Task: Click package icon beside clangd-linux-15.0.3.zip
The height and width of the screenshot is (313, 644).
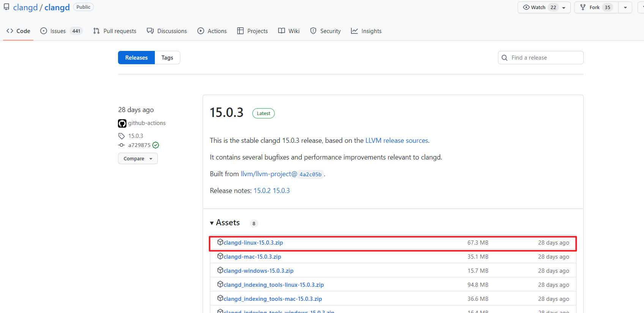Action: pos(220,242)
